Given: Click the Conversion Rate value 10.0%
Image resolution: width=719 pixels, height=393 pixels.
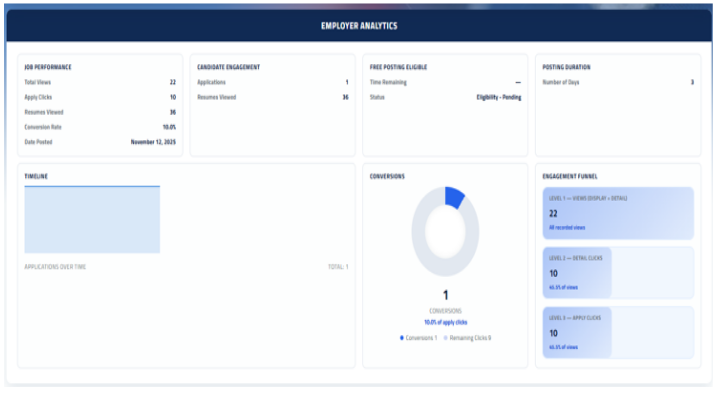Looking at the screenshot, I should [x=169, y=127].
